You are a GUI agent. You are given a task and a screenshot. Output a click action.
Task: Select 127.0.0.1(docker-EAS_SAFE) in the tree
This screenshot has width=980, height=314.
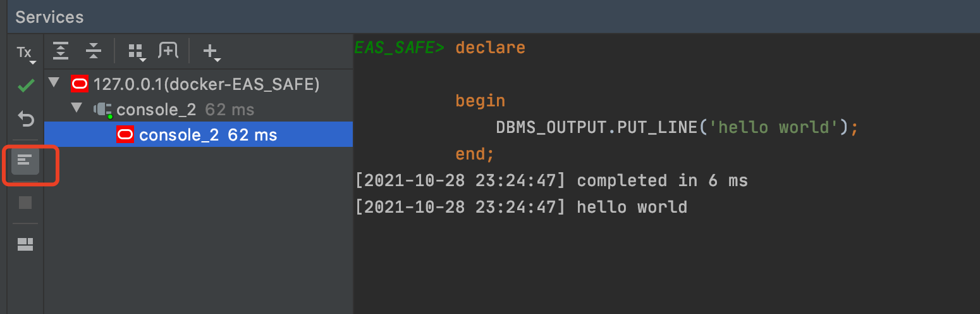[206, 84]
